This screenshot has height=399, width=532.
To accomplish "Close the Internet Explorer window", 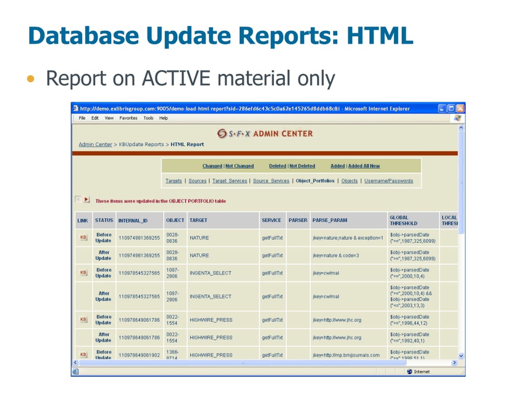I will [x=460, y=108].
